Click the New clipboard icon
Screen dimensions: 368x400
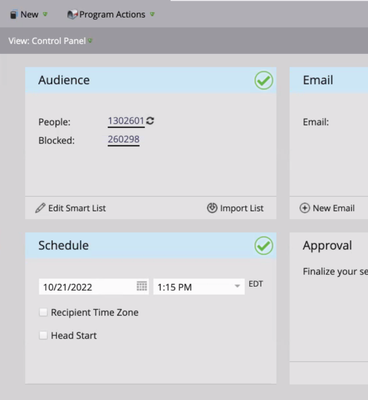[x=13, y=15]
